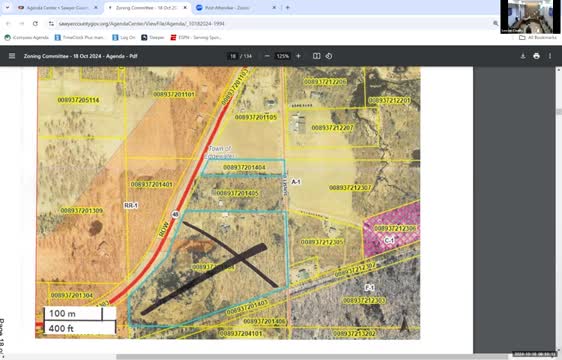Click parcel label 008937201101
562x360 pixels.
tap(174, 94)
